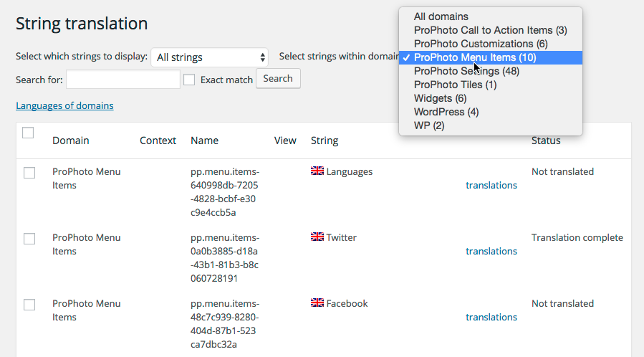Click the Name column header
This screenshot has width=644, height=357.
tap(205, 141)
